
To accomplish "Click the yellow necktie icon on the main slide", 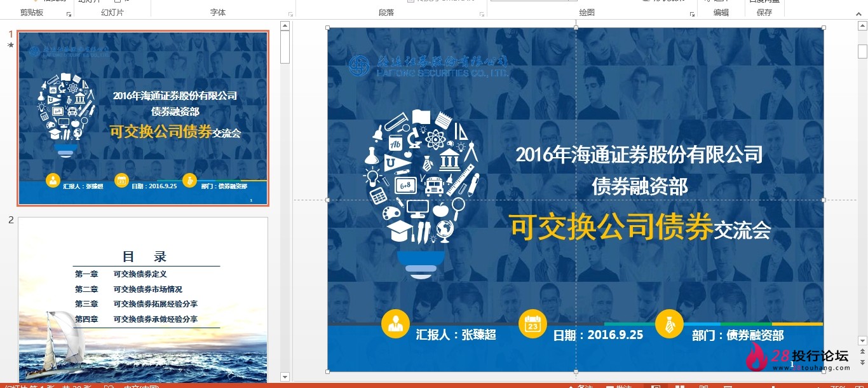I will point(669,324).
